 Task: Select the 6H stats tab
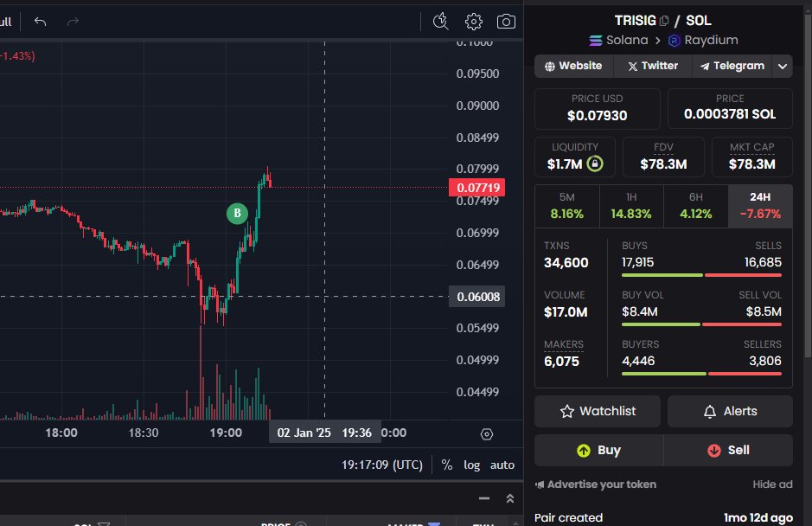(x=696, y=206)
